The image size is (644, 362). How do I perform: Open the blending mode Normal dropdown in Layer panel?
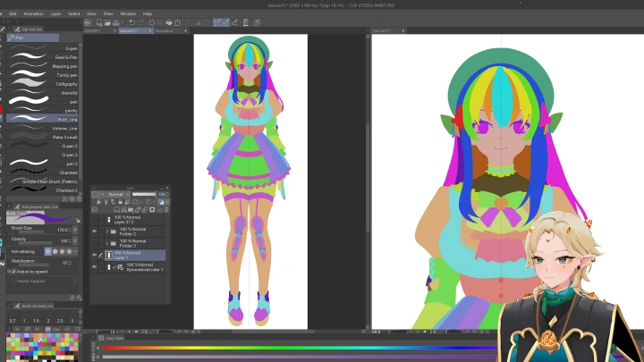coord(119,195)
